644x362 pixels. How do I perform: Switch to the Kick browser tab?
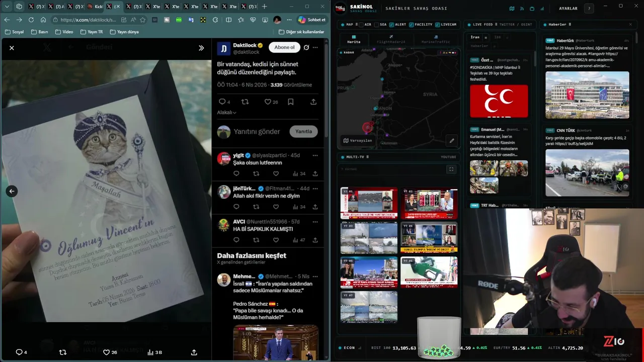pos(95,7)
